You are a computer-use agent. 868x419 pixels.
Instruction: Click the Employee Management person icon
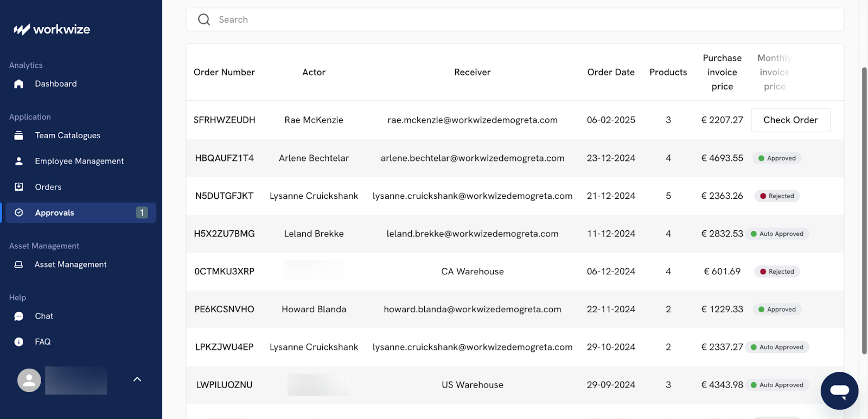(x=19, y=161)
